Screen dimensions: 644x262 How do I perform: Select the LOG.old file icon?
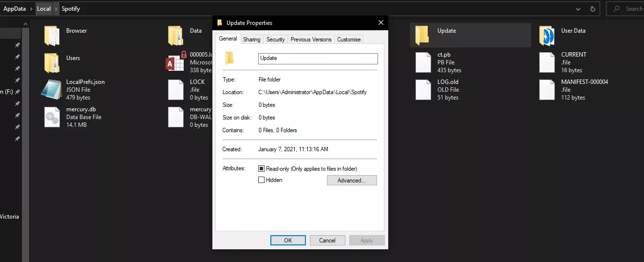click(423, 90)
